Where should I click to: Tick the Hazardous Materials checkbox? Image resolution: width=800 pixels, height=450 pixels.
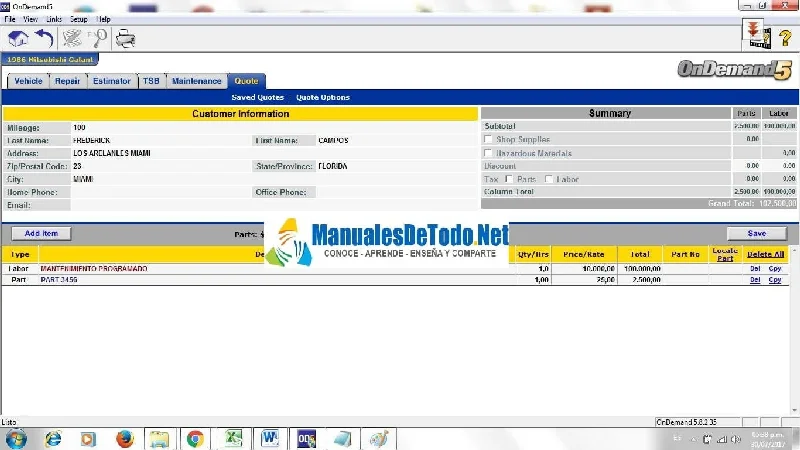pyautogui.click(x=488, y=153)
